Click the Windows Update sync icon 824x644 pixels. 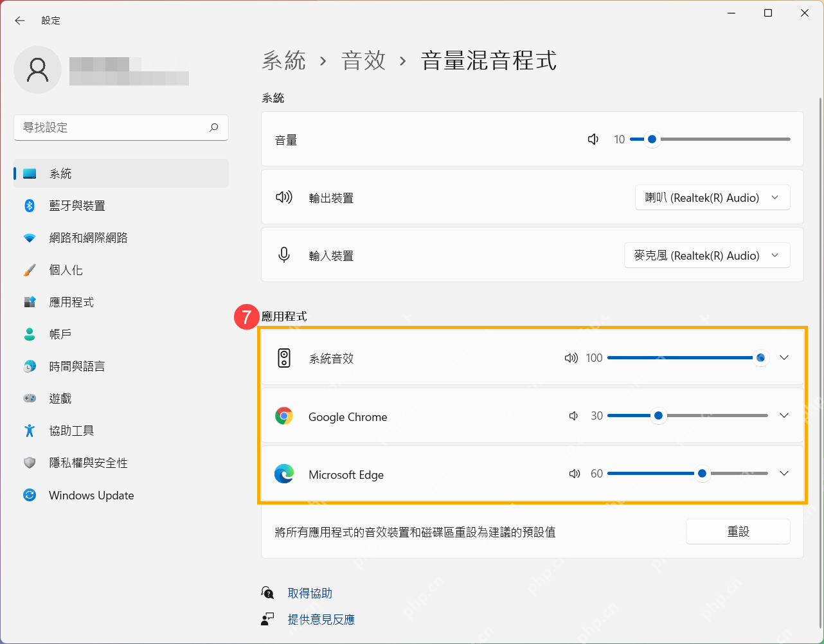pos(30,495)
